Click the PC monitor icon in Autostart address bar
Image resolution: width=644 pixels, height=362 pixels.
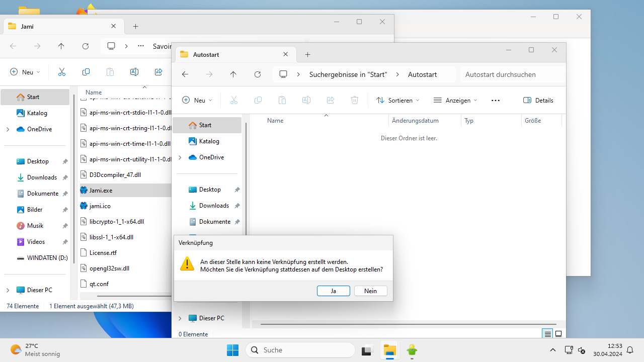pos(283,74)
